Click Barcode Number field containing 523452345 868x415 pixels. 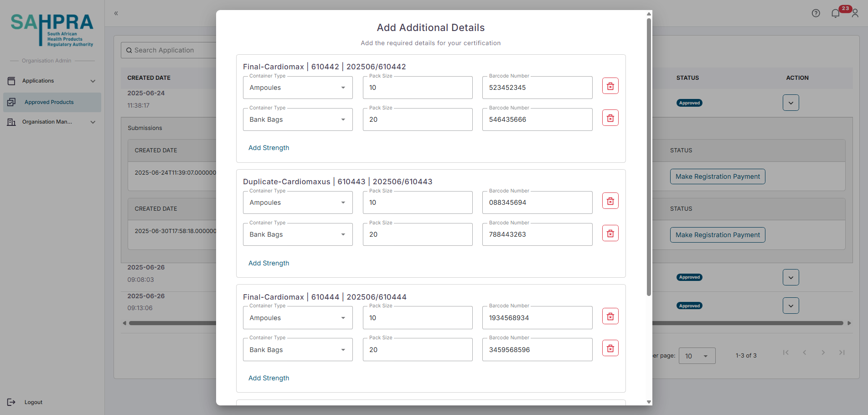[537, 88]
